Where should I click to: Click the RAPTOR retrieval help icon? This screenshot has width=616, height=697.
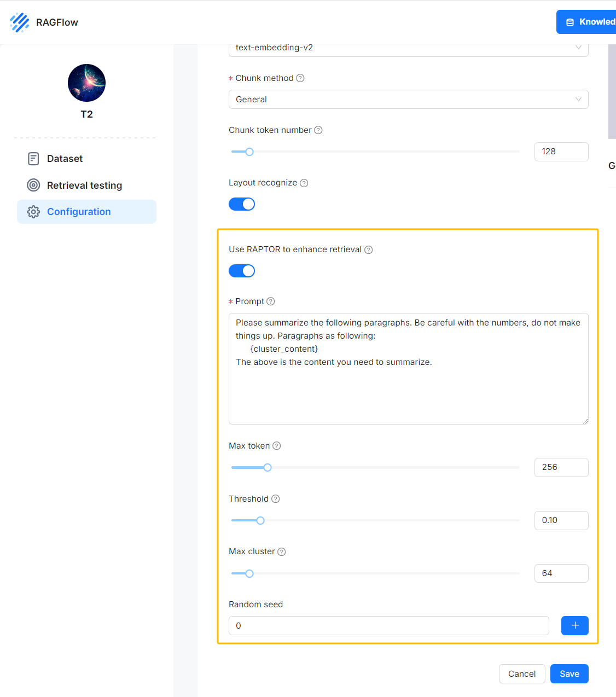pos(369,250)
